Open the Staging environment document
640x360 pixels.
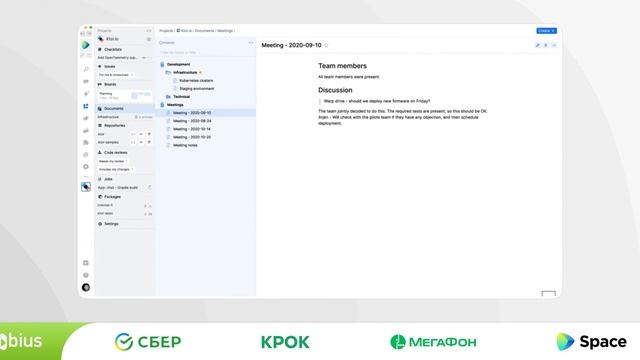(196, 89)
